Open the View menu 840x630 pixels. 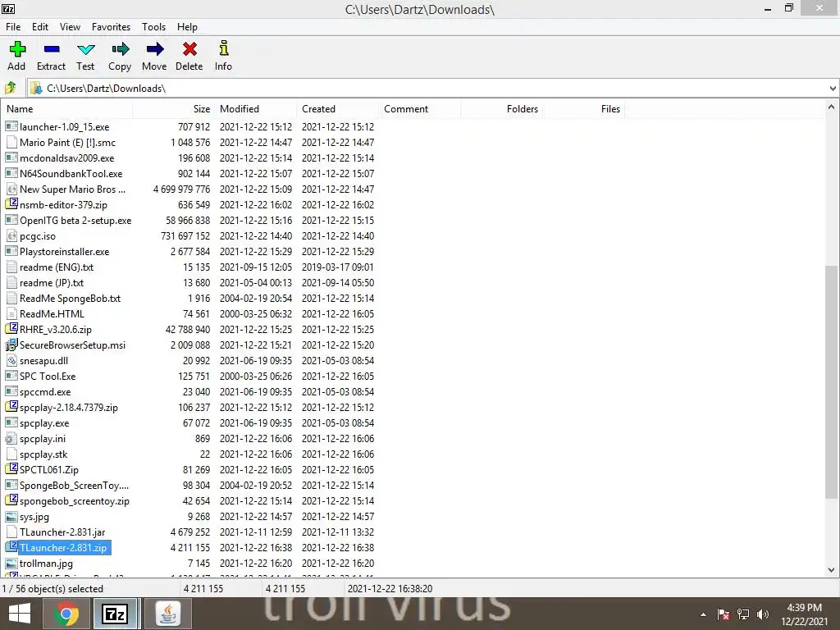coord(71,27)
